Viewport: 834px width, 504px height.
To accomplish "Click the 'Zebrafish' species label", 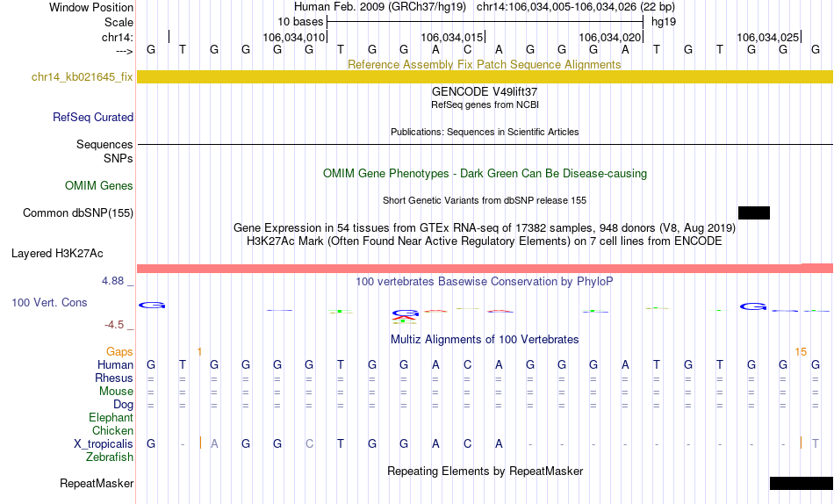I will [x=110, y=457].
